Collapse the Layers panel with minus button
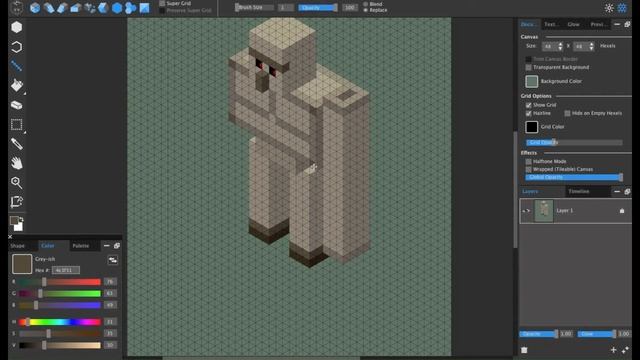Screen dimensions: 640x360 point(617,191)
